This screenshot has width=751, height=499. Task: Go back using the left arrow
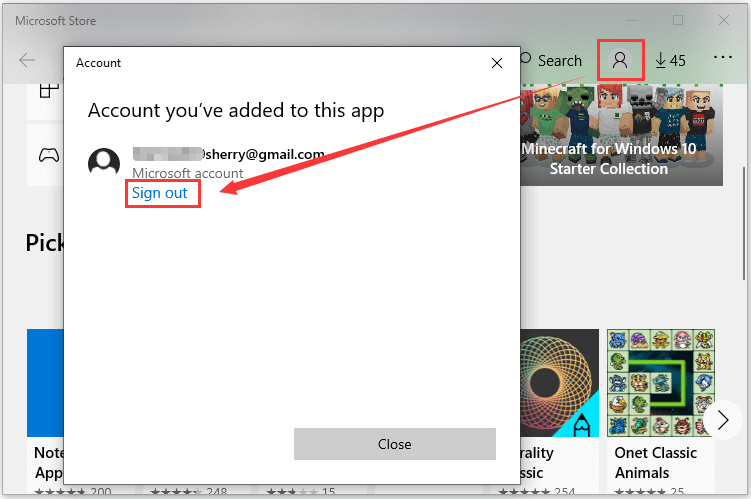27,60
